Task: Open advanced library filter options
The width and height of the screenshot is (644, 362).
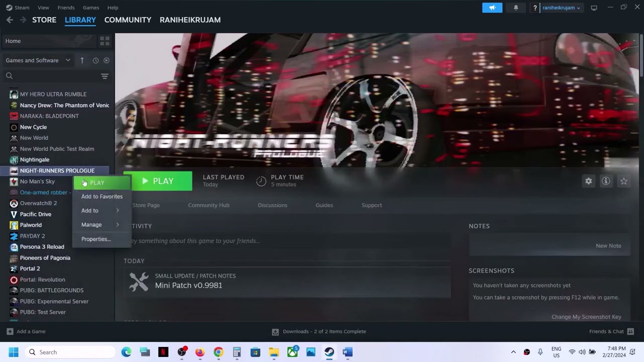Action: 105,76
